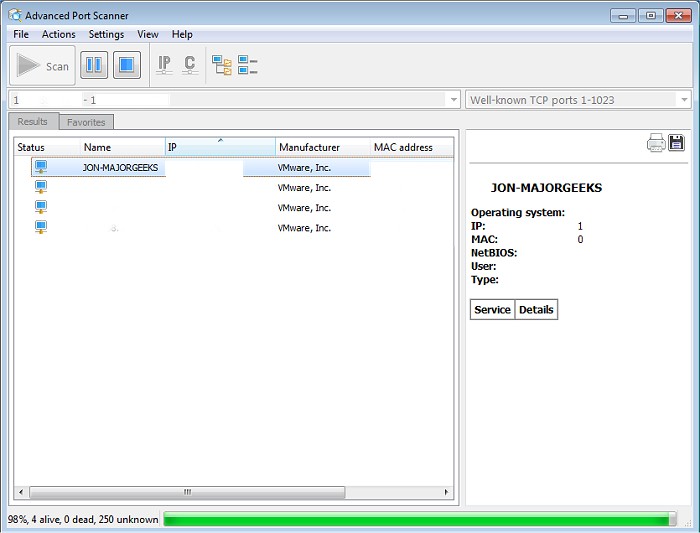
Task: Click JON-MAJORGEEKS heading in details pane
Action: [x=546, y=188]
